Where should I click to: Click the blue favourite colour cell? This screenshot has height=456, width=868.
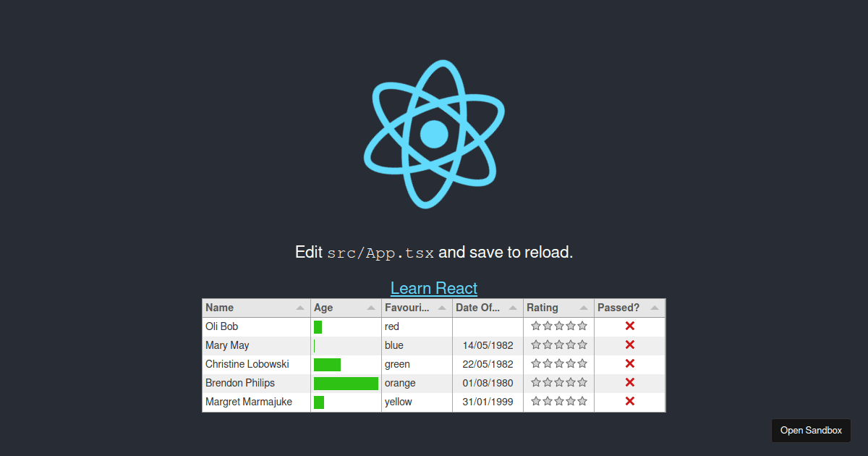417,345
